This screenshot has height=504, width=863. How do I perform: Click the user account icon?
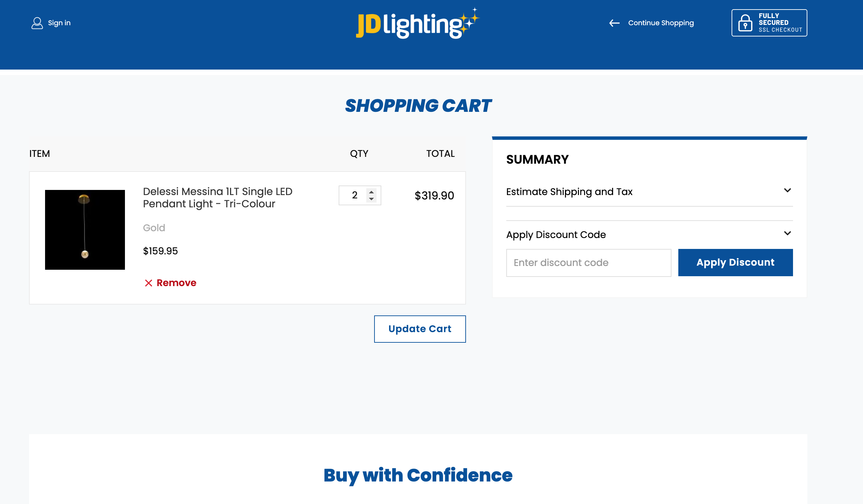click(37, 23)
